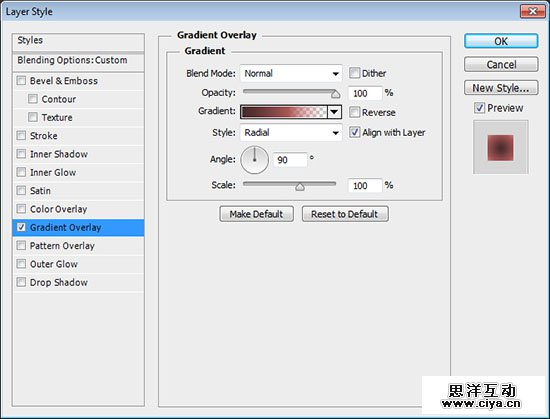Turn on the Drop Shadow effect checkbox
This screenshot has width=550, height=419.
point(21,282)
